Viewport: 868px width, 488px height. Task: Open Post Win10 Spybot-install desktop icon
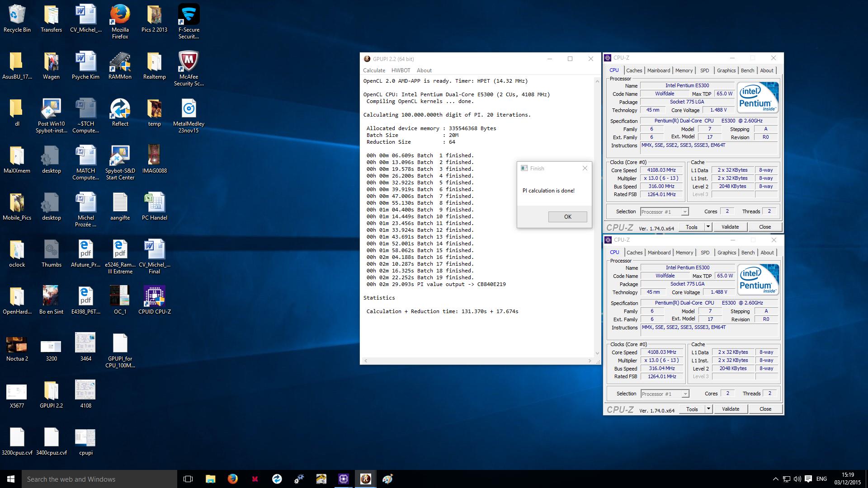(x=51, y=116)
